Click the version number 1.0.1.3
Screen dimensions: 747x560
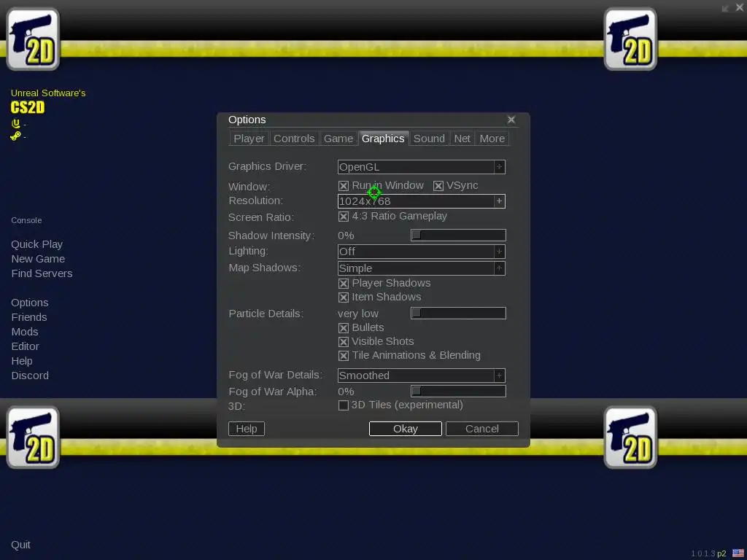(703, 553)
